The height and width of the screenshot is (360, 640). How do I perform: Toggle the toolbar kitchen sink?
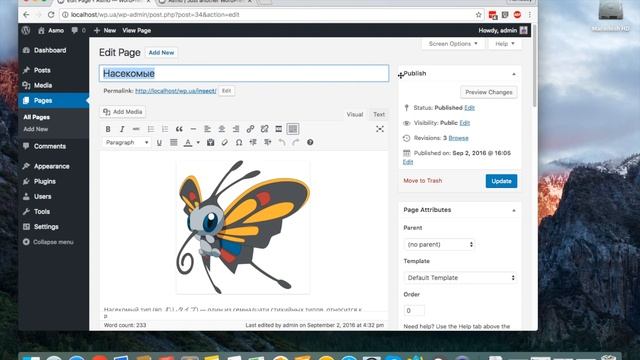click(293, 129)
